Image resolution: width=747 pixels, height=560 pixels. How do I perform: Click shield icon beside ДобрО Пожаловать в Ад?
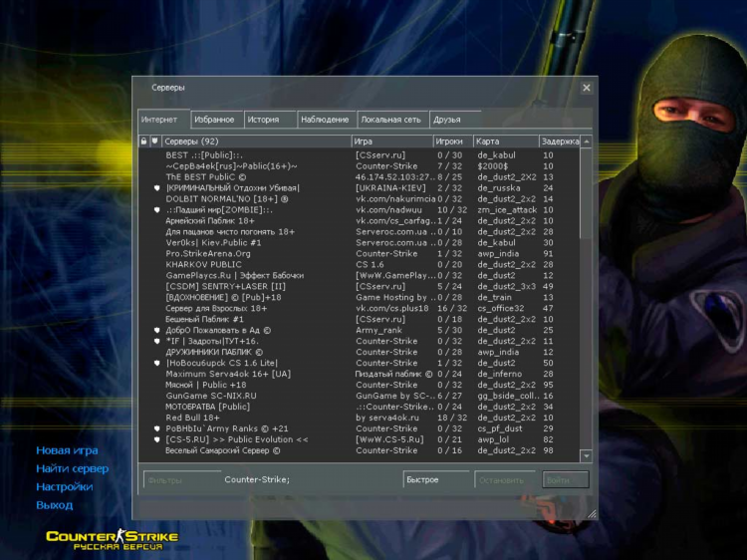click(156, 330)
